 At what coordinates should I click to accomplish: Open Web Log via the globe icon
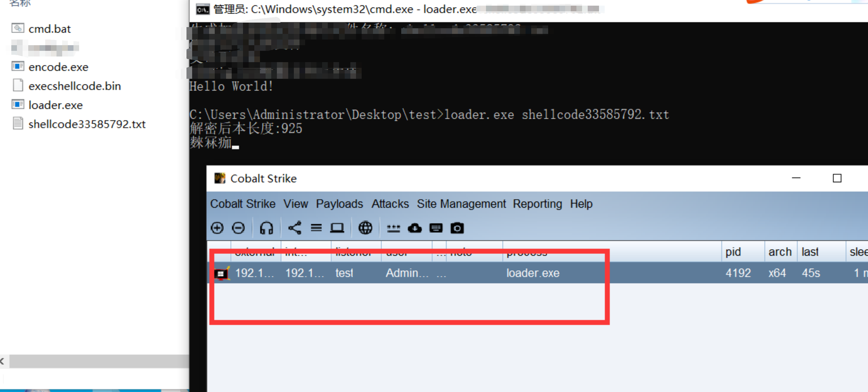point(365,228)
